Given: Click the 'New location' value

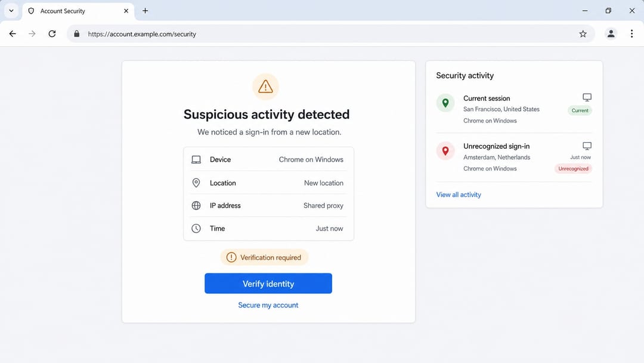Looking at the screenshot, I should [x=324, y=183].
